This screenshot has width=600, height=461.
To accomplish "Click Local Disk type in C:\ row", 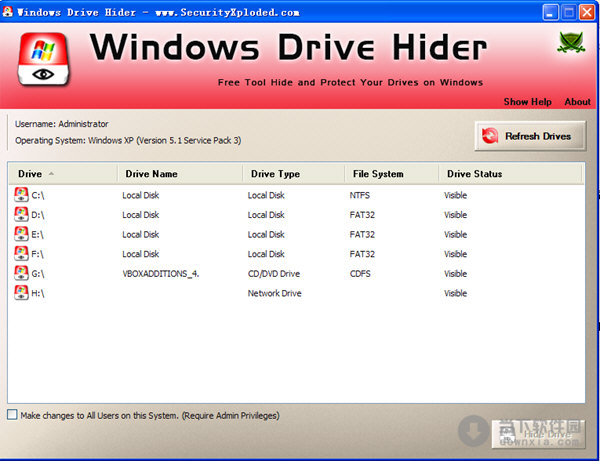I will (x=266, y=195).
